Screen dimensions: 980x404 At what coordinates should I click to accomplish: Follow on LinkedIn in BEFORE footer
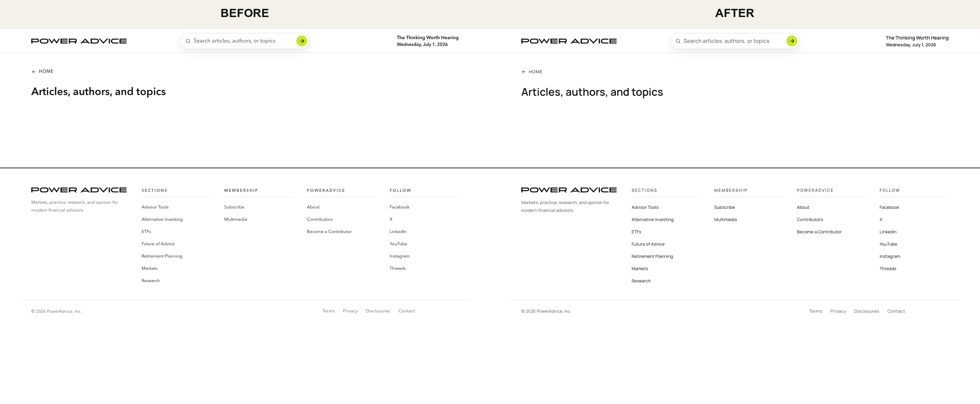click(398, 231)
